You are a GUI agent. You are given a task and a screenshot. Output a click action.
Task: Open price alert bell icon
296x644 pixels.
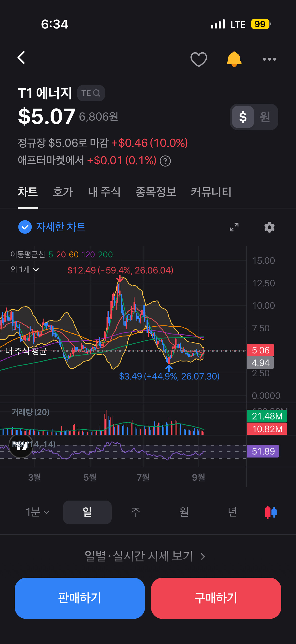coord(234,59)
